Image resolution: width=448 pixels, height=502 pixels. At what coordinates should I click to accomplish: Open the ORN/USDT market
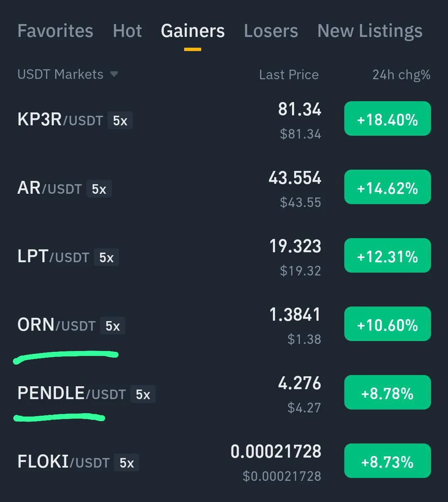click(x=224, y=326)
